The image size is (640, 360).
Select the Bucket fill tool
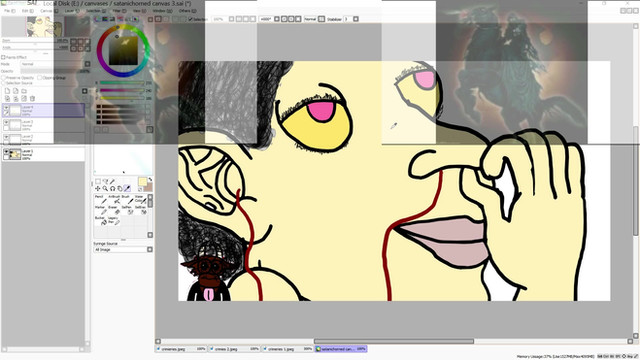click(100, 220)
